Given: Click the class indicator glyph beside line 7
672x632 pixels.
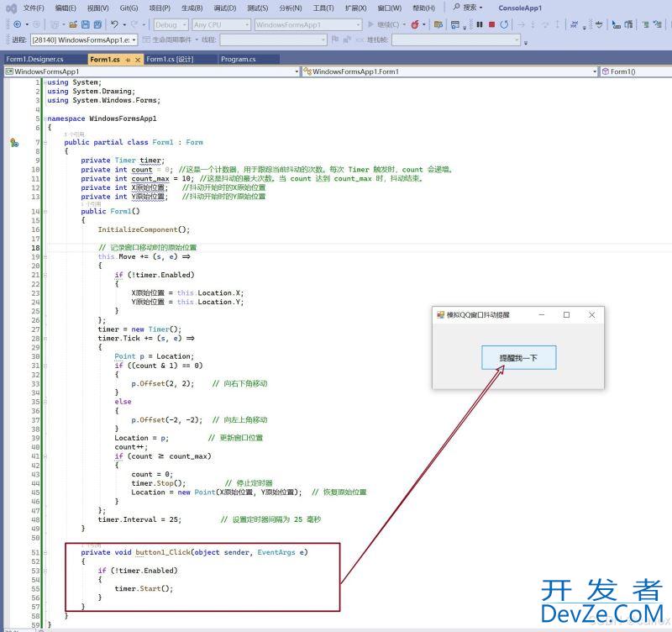Looking at the screenshot, I should (x=14, y=142).
